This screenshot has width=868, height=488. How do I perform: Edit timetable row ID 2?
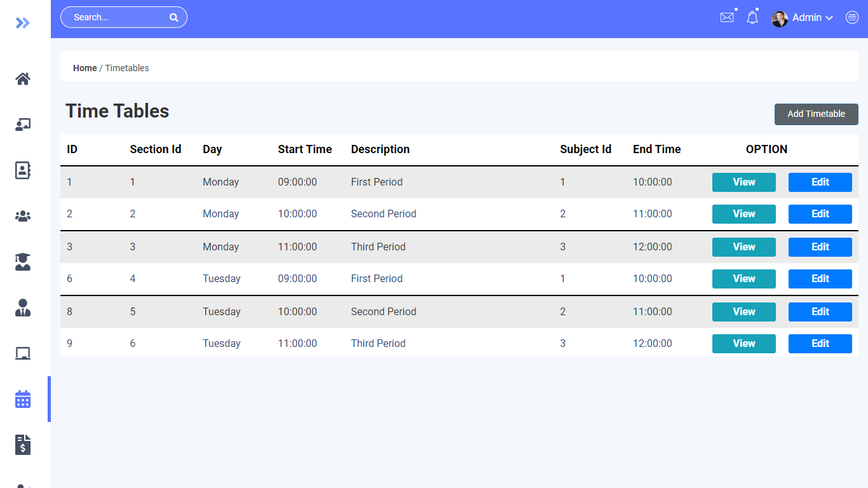tap(820, 214)
